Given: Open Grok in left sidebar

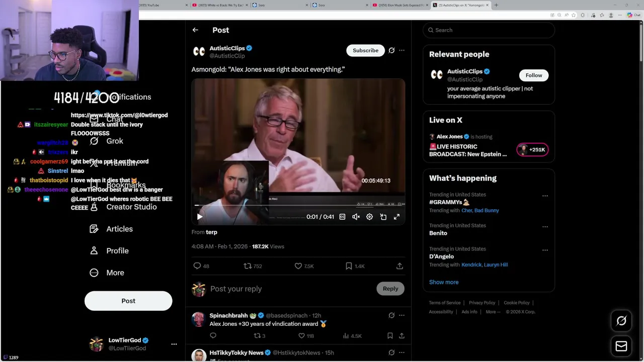Looking at the screenshot, I should tap(106, 141).
